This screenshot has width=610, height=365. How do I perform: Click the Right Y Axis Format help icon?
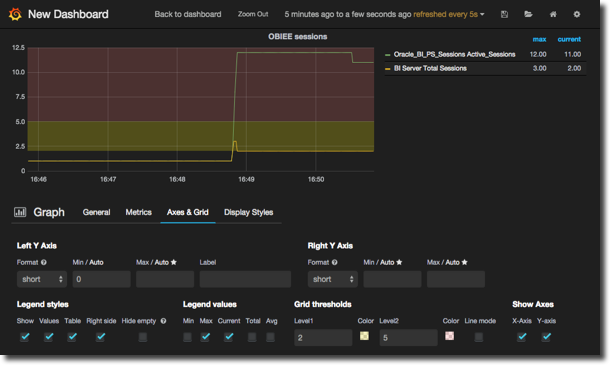click(335, 262)
